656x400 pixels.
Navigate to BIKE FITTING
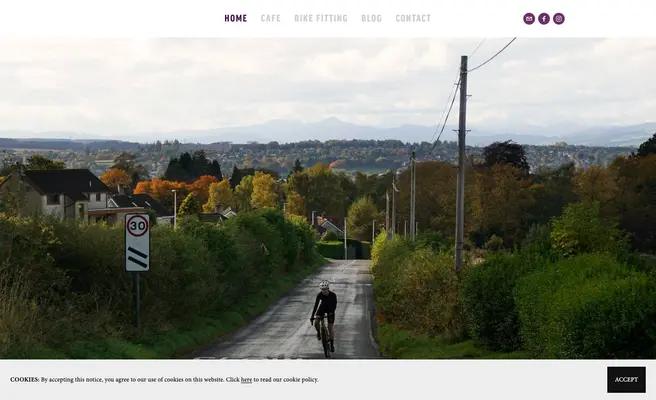(321, 18)
